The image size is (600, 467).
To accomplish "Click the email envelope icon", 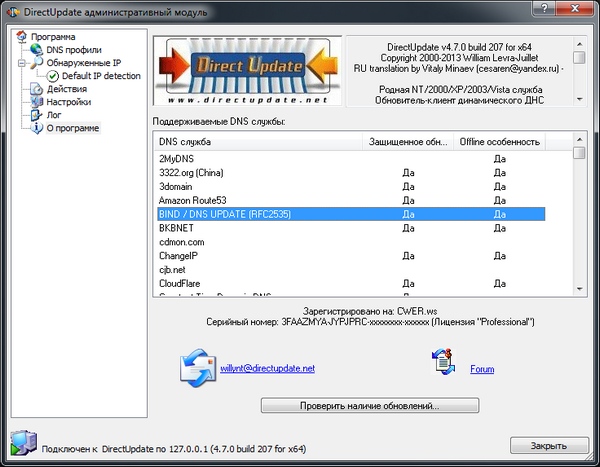I will (197, 368).
